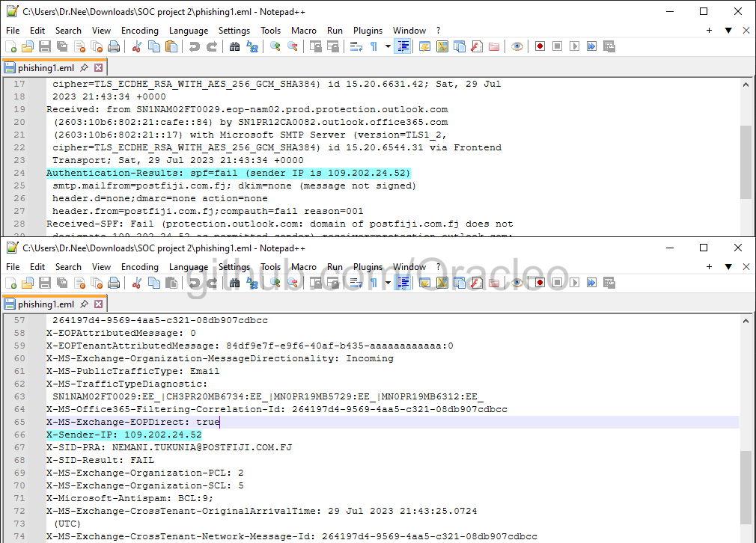This screenshot has height=543, width=756.
Task: Select phishing1.eml tab in top window
Action: (x=46, y=68)
